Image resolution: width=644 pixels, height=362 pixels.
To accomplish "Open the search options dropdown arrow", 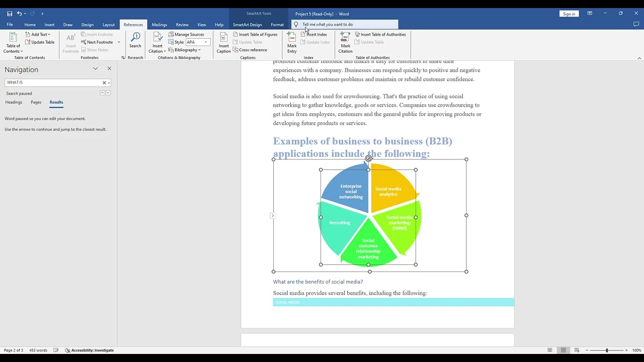I will [109, 82].
